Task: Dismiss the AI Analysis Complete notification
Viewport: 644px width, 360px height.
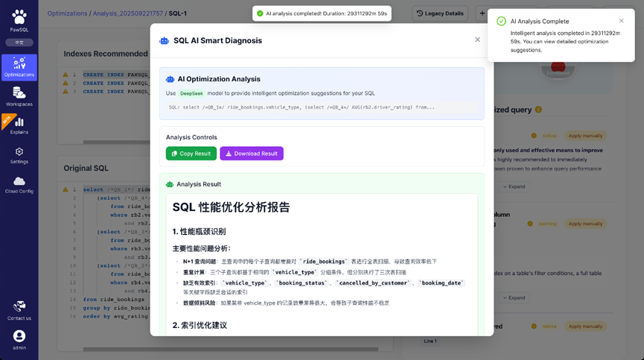Action: (x=621, y=21)
